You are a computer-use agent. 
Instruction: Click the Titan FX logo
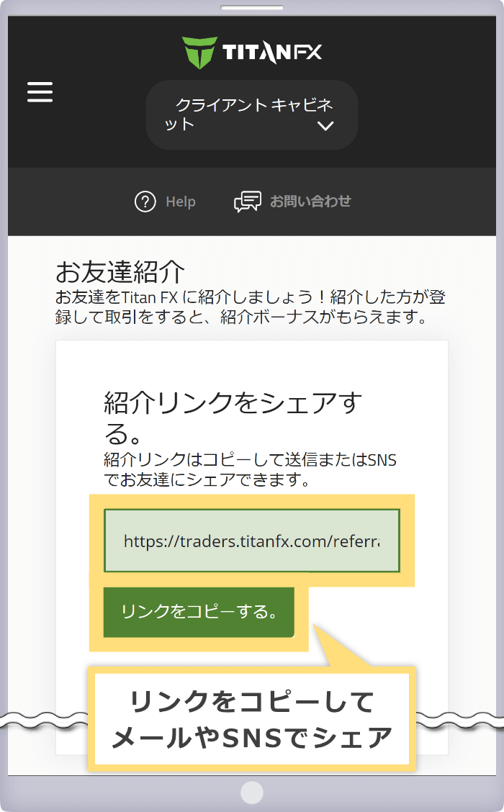(252, 53)
